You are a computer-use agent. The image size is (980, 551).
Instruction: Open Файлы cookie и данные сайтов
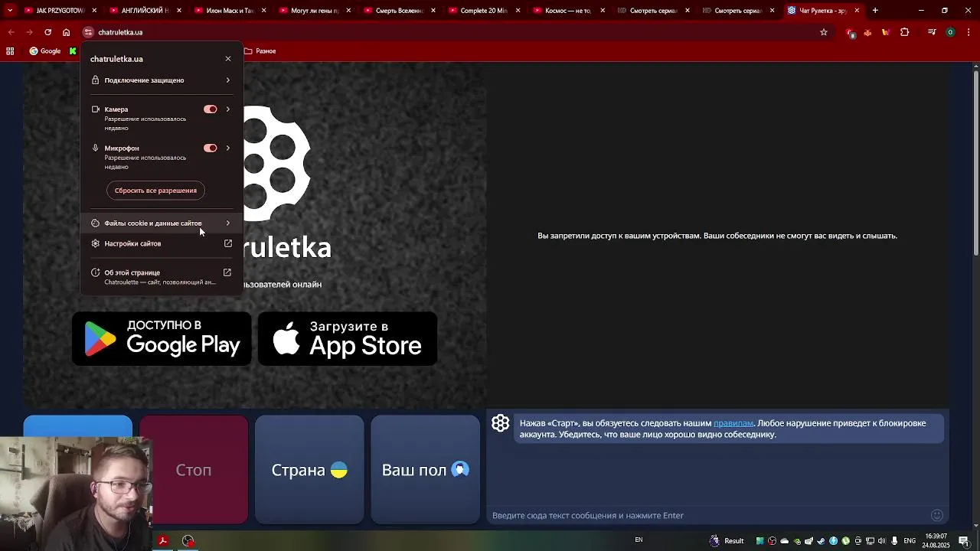point(162,223)
